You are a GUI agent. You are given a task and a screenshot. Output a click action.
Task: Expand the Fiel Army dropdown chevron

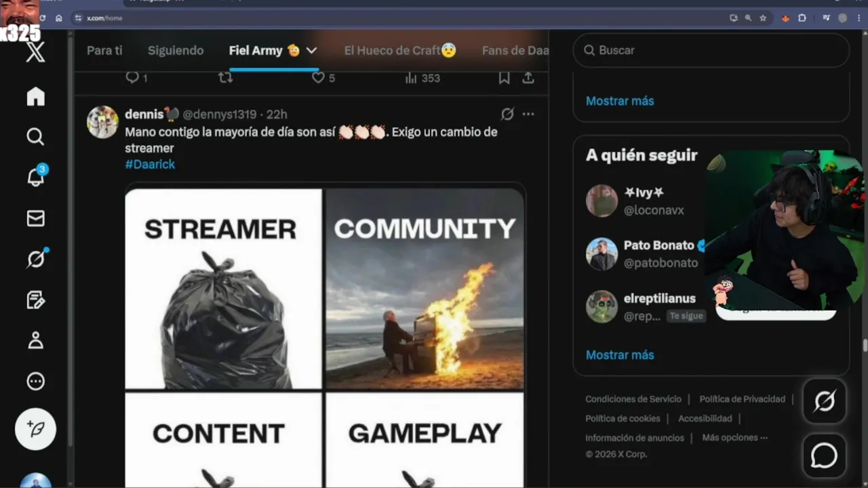coord(311,50)
